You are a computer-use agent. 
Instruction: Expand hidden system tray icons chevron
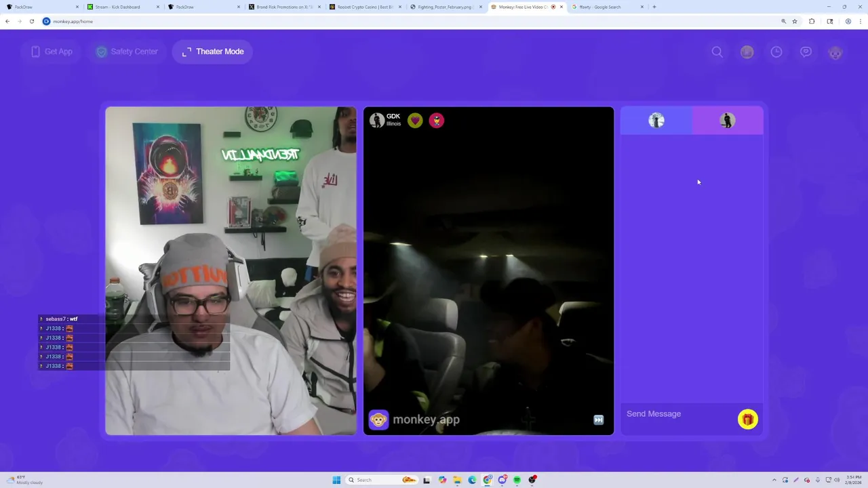(x=774, y=480)
